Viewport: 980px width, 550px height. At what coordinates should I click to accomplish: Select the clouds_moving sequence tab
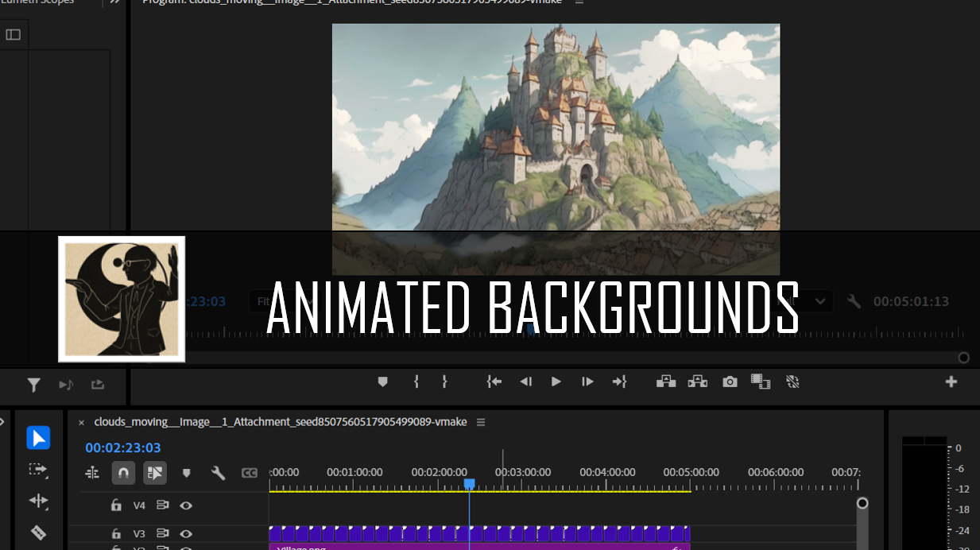pyautogui.click(x=281, y=422)
